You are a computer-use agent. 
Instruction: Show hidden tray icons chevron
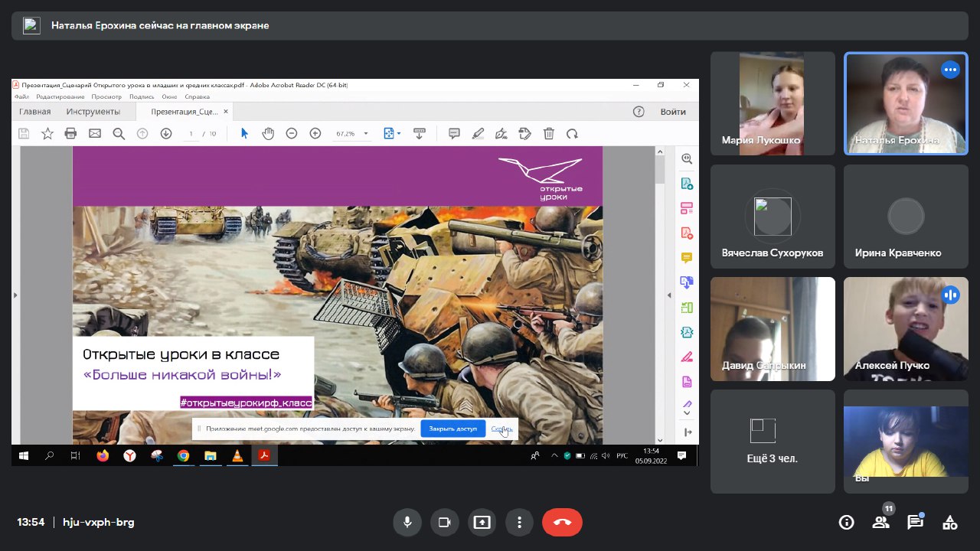point(554,455)
